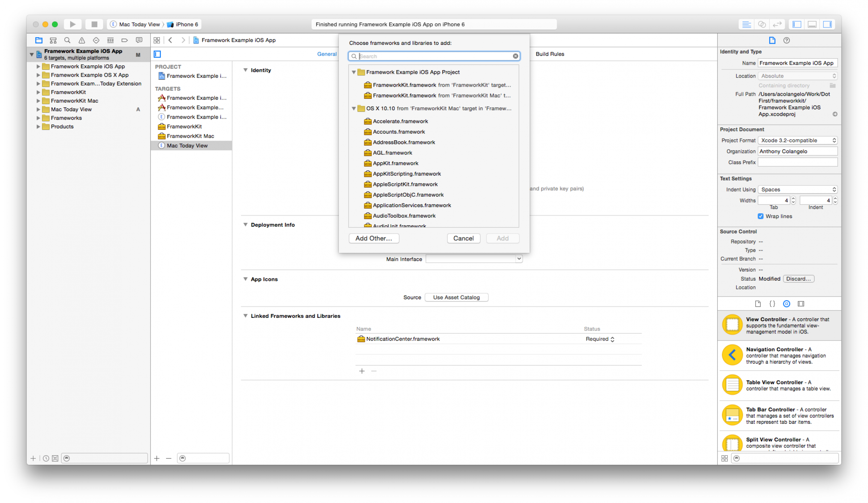This screenshot has width=868, height=503.
Task: Change NotificationCenter.framework Required status
Action: [x=600, y=339]
